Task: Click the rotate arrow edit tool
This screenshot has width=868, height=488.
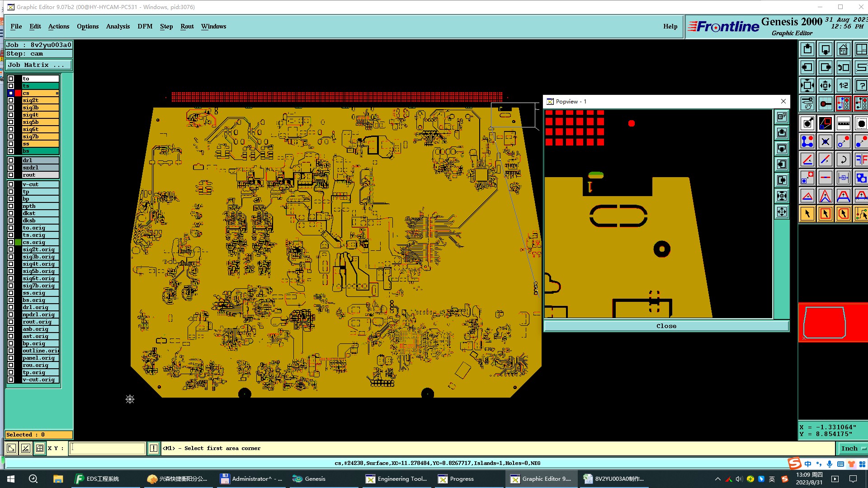Action: tap(843, 160)
